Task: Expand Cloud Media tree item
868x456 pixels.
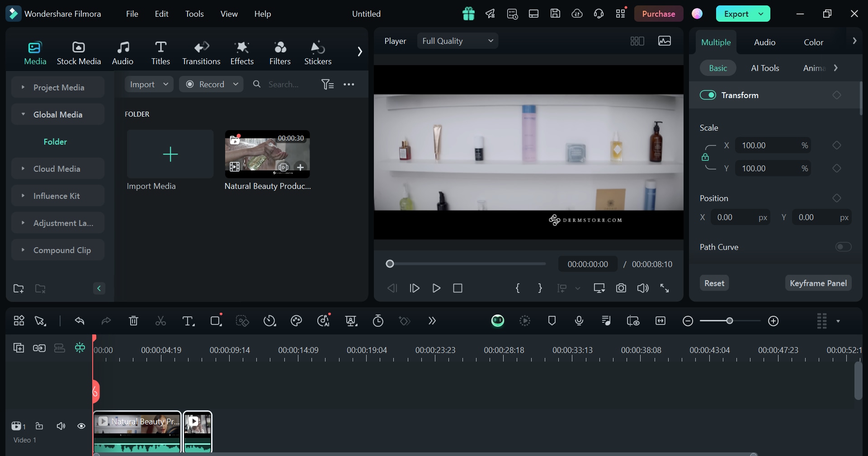Action: 23,169
